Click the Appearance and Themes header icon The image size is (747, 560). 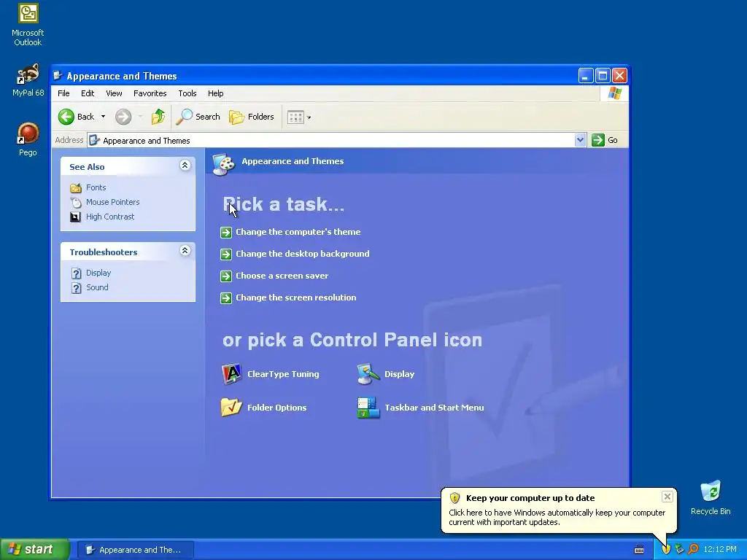(x=223, y=164)
